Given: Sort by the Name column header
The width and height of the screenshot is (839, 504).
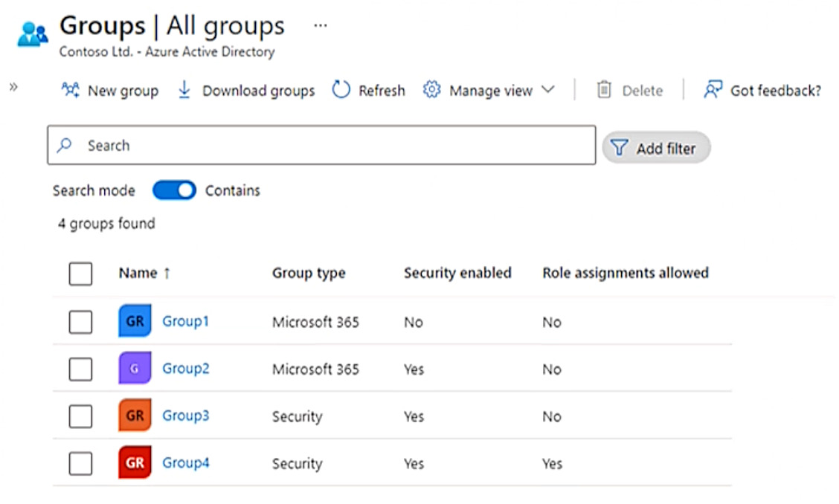Looking at the screenshot, I should (x=138, y=273).
